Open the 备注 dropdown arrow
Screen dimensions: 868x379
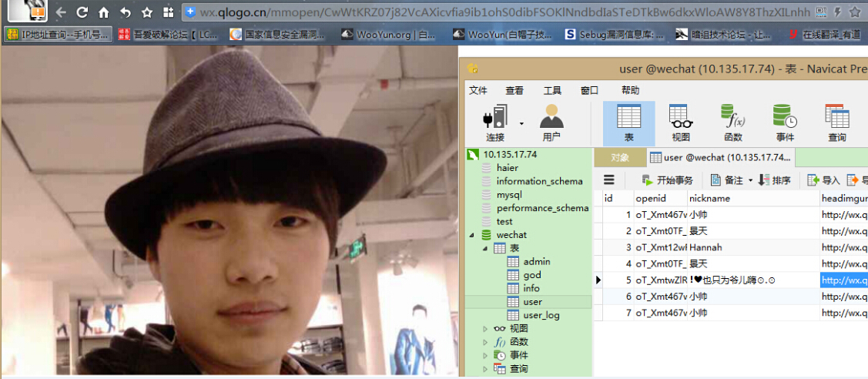click(x=751, y=179)
